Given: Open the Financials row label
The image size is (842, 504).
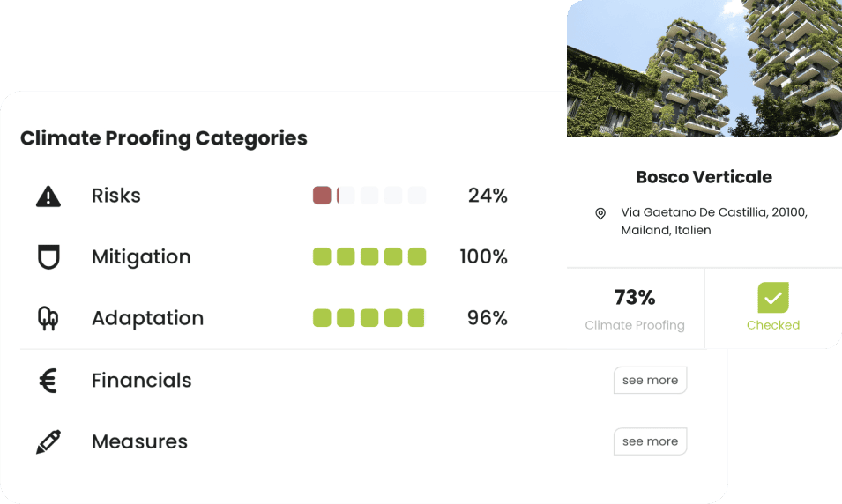Looking at the screenshot, I should coord(141,381).
